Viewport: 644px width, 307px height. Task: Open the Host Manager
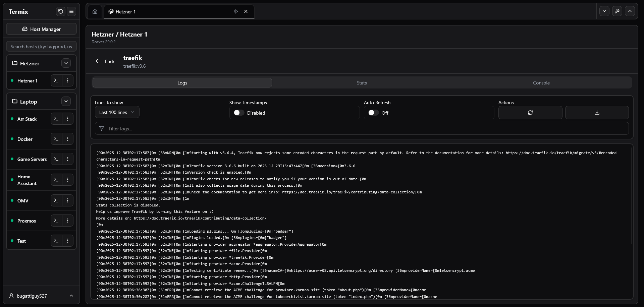coord(41,29)
